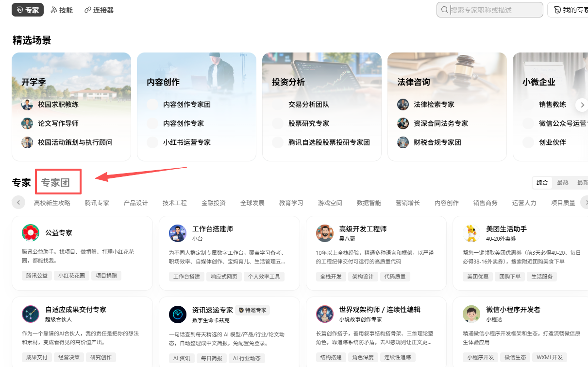Click the 微信小程序开发者 avatar
The image size is (588, 367).
(471, 314)
